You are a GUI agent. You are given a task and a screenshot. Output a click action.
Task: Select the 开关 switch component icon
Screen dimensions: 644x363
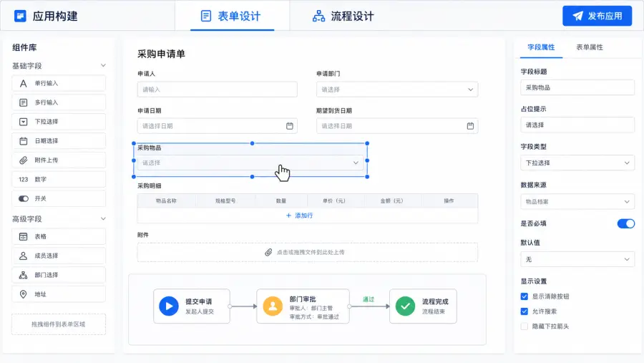(24, 198)
